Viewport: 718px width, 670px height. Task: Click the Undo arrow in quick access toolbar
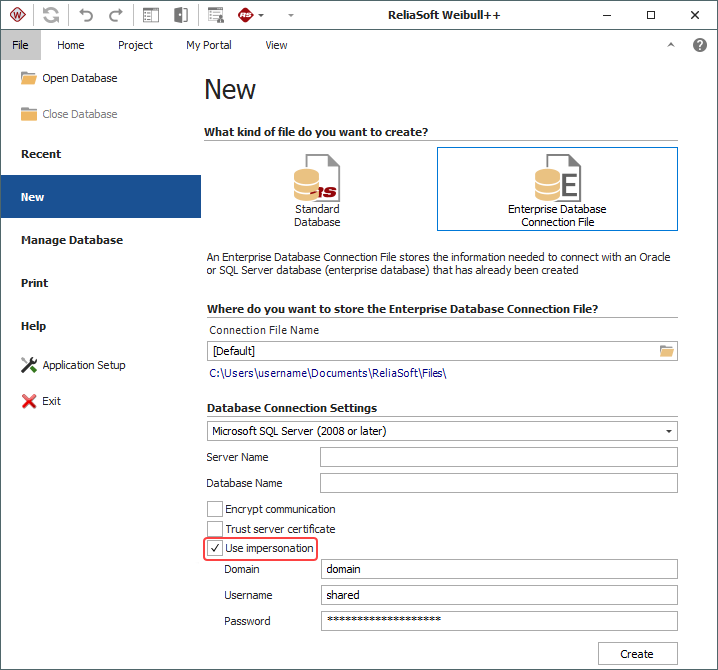click(x=86, y=15)
